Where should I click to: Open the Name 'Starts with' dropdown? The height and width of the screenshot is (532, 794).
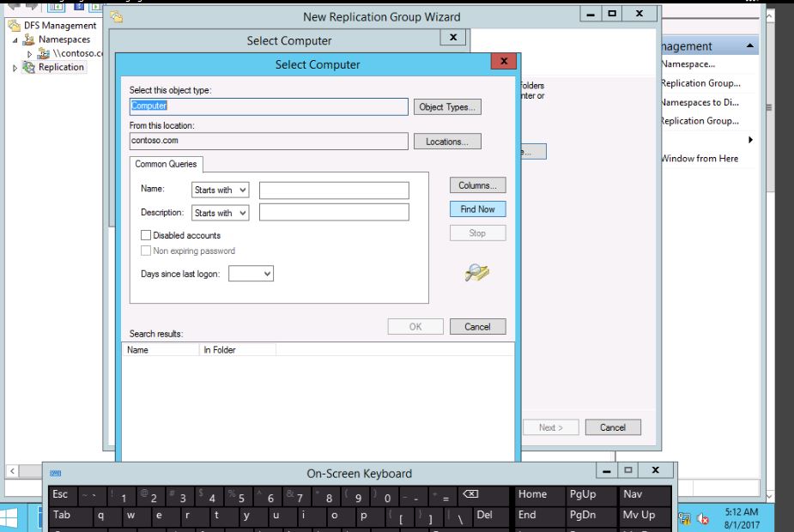(220, 190)
